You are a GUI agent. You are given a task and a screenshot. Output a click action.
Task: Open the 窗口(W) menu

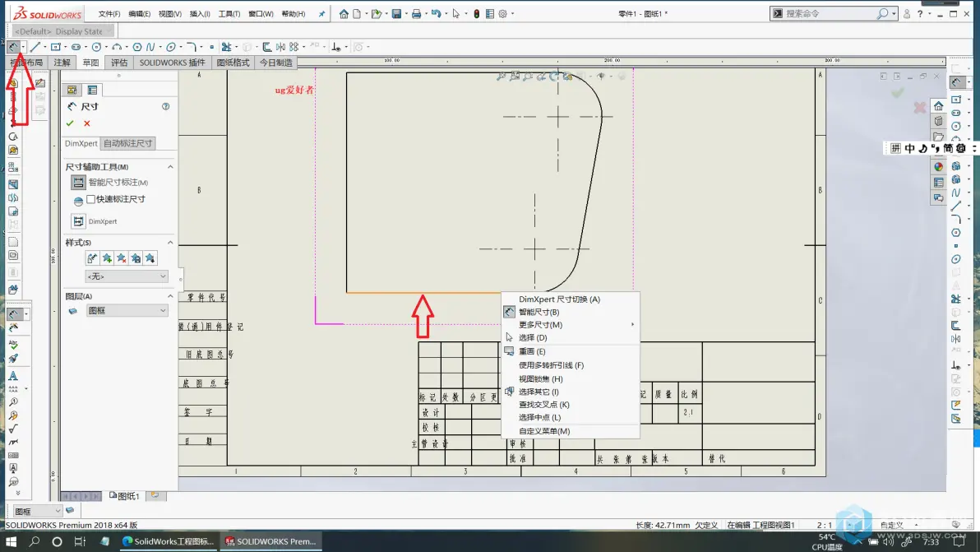click(x=261, y=14)
